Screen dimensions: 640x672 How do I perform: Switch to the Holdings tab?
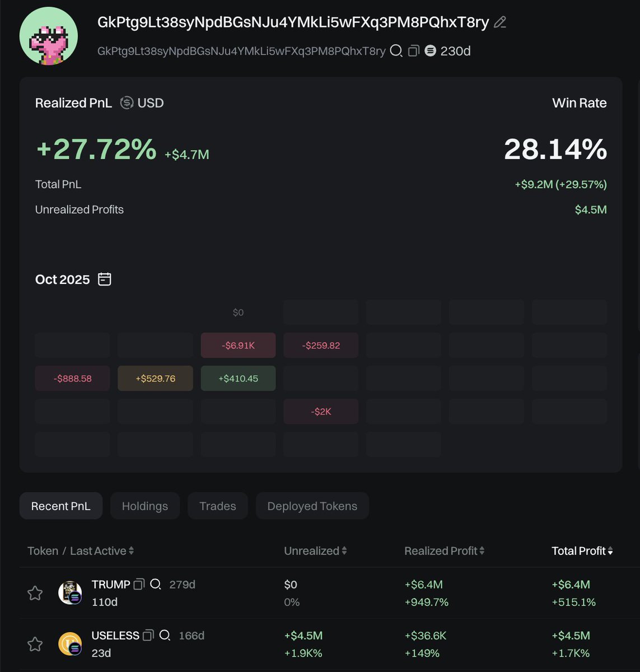(145, 506)
